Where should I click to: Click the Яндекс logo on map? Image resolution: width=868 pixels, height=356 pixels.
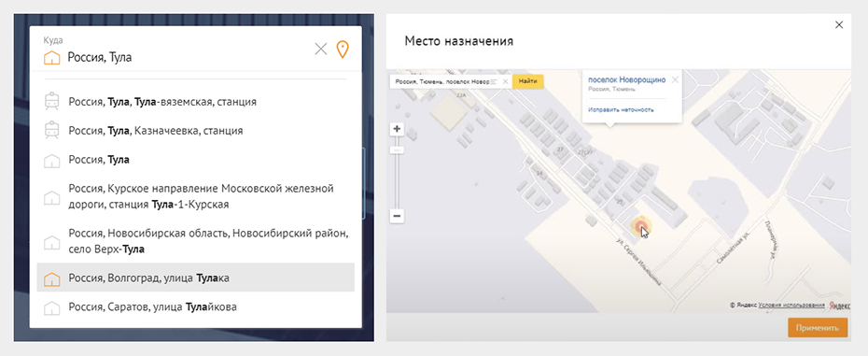[x=840, y=305]
